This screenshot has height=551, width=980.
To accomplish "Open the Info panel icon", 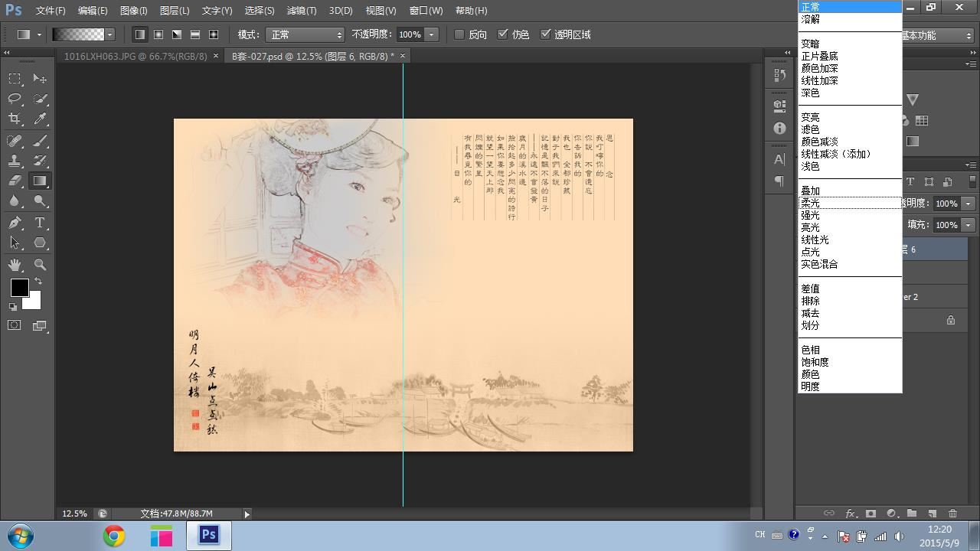I will [779, 129].
